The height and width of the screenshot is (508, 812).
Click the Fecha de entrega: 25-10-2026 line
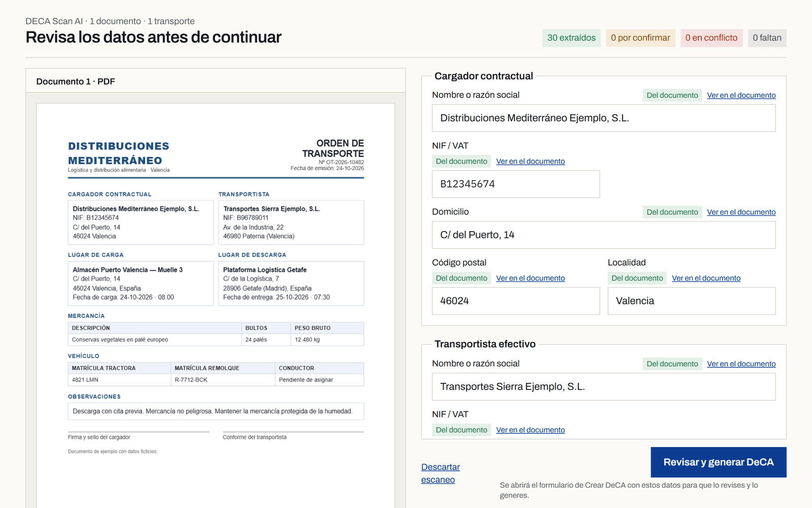pos(277,297)
